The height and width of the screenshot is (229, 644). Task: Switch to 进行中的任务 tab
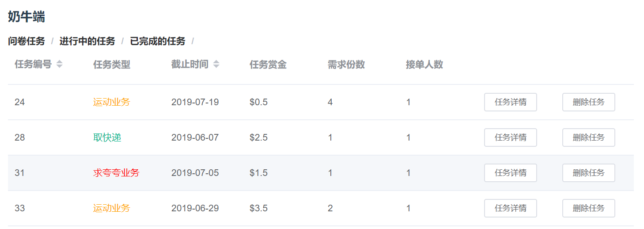coord(87,42)
